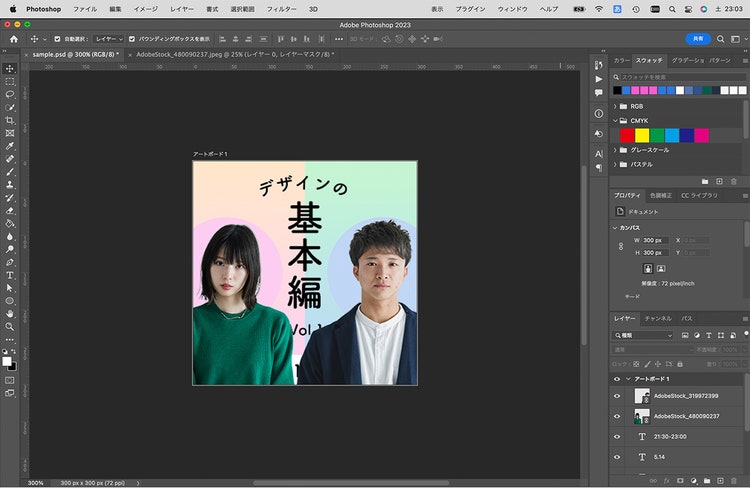The height and width of the screenshot is (488, 750).
Task: Switch to the AdobeStock_480090237.jpeg document tab
Action: pyautogui.click(x=235, y=55)
